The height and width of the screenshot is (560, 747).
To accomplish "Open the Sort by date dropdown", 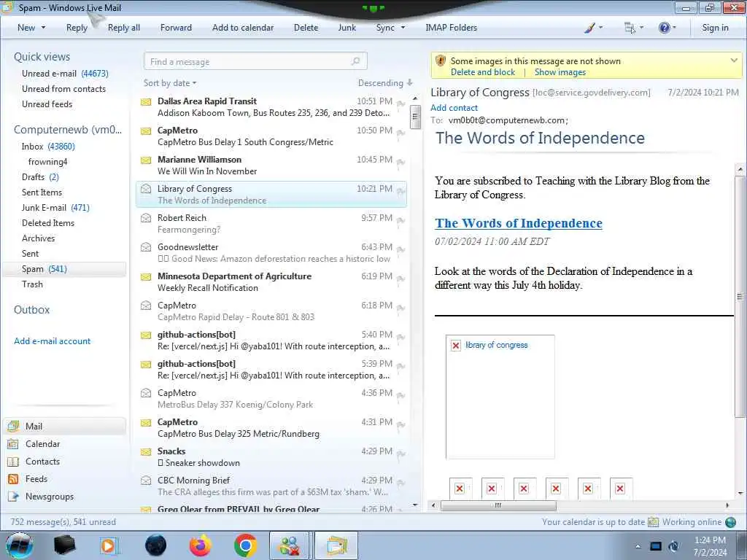I will 170,83.
